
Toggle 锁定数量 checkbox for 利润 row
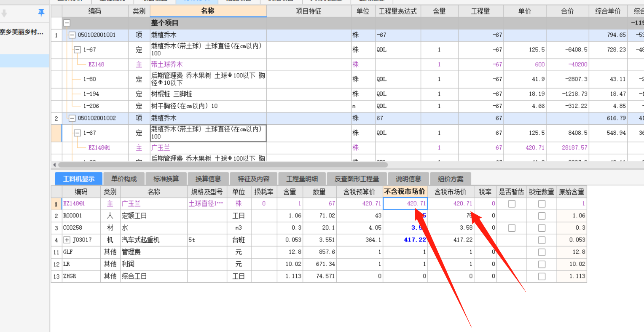(x=542, y=264)
